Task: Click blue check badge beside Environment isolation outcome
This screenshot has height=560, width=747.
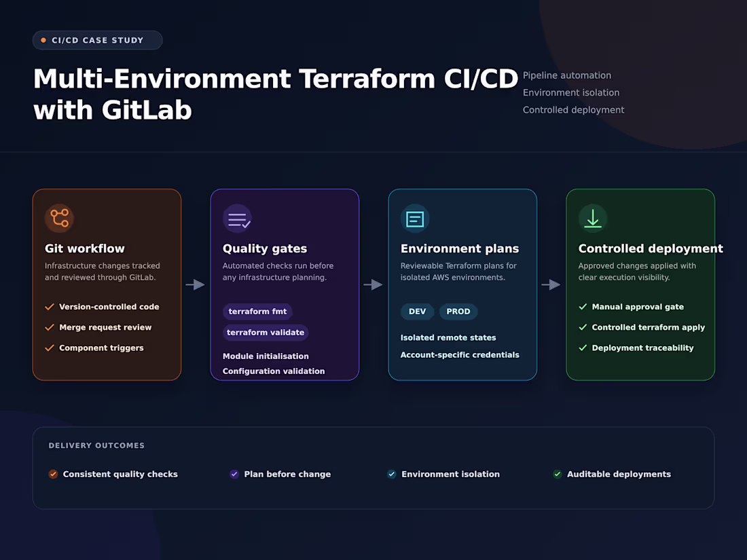Action: [392, 474]
